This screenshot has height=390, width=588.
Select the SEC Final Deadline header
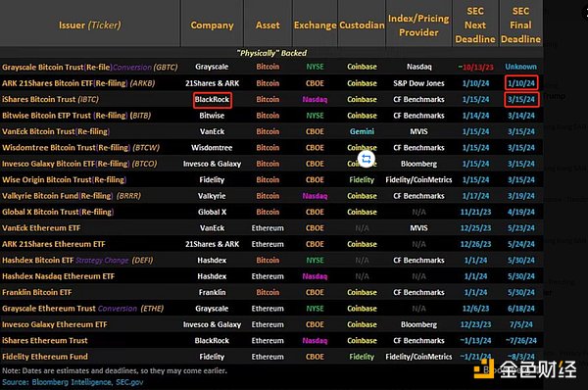click(521, 25)
